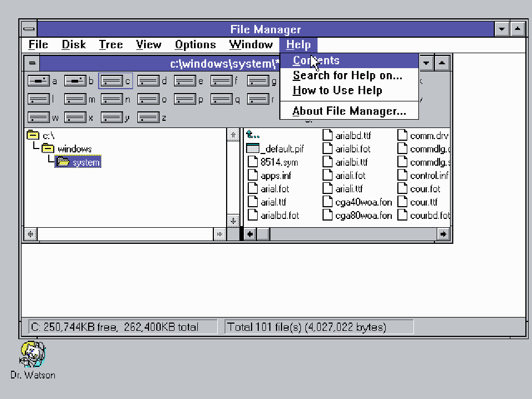
Task: Select the apps.inf file
Action: click(270, 176)
